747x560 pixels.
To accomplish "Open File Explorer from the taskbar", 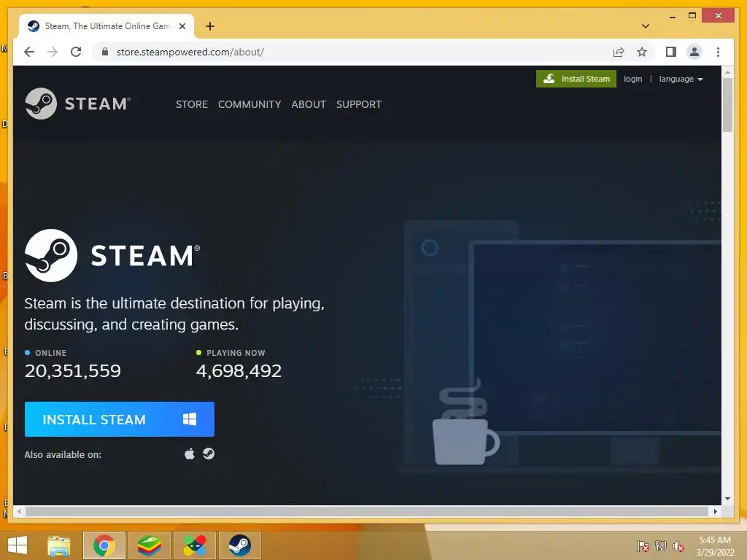I will click(59, 545).
